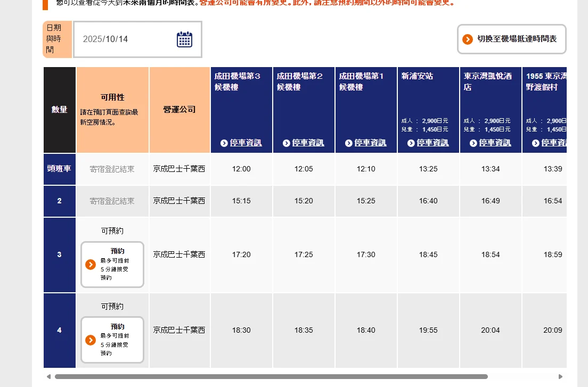Click the 可用性 column header
The image size is (588, 387).
112,110
